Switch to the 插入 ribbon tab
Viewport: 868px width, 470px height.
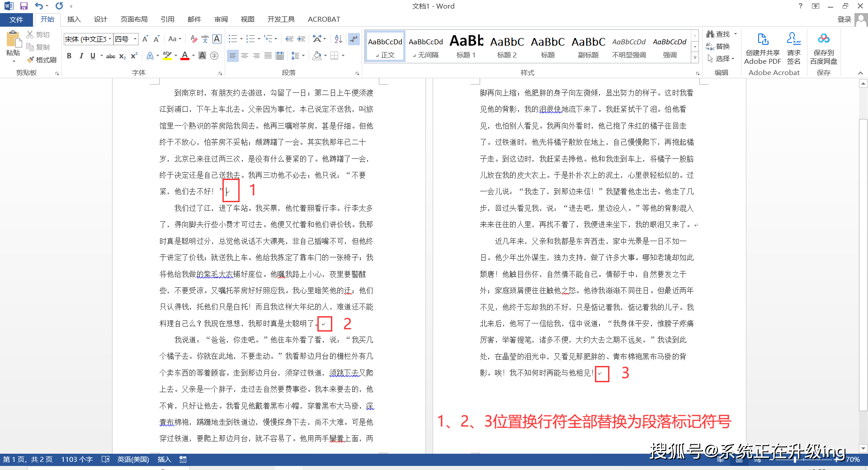pos(74,19)
